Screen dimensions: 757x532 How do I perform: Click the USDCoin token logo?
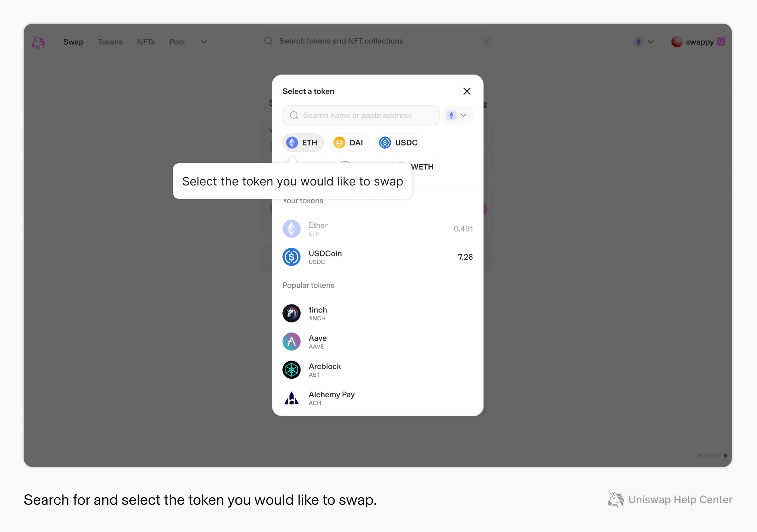click(x=291, y=257)
